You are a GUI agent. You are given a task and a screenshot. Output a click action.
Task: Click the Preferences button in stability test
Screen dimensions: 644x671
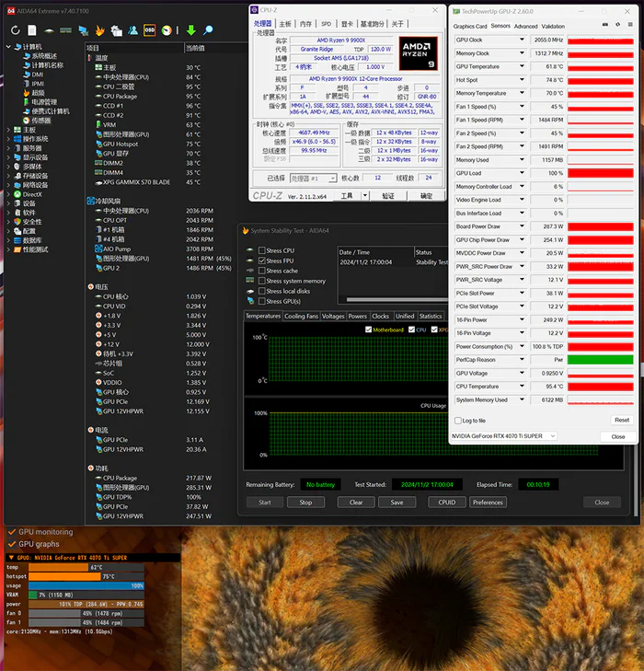click(488, 503)
